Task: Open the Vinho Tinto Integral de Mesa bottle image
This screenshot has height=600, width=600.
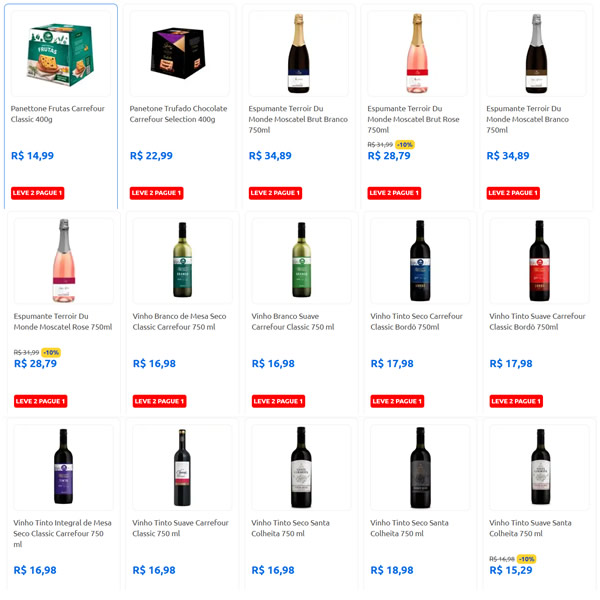Action: click(x=63, y=466)
